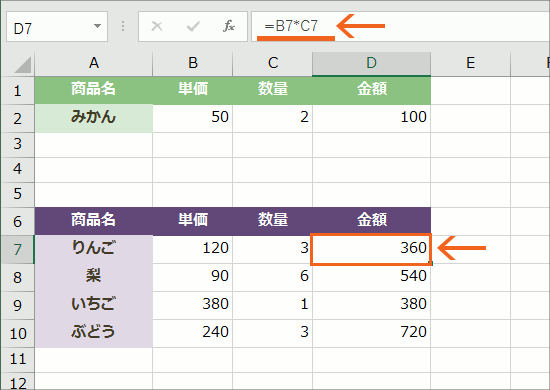This screenshot has height=390, width=550.
Task: Click the Enter checkmark formula button
Action: (x=193, y=26)
